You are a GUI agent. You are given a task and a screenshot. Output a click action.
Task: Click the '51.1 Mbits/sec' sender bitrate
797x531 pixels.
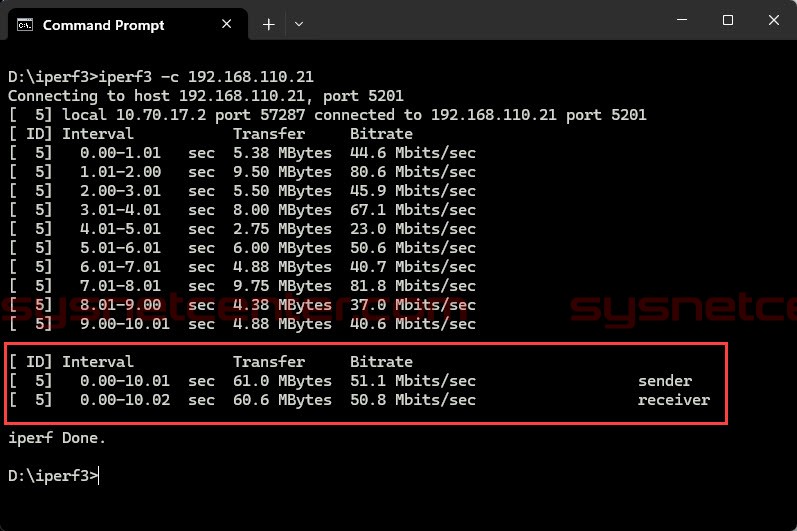[x=413, y=381]
